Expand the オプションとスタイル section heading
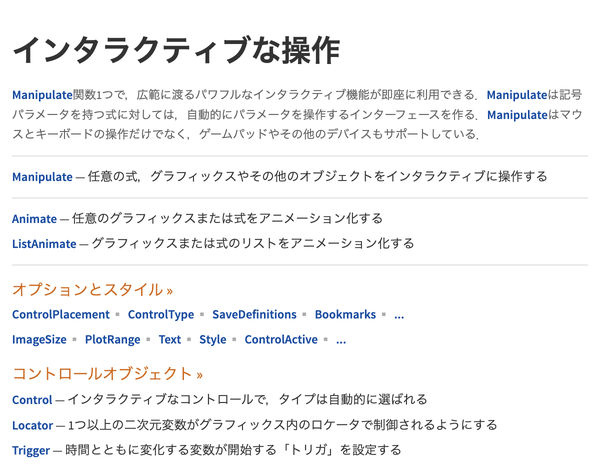The width and height of the screenshot is (600, 467). coord(92,289)
